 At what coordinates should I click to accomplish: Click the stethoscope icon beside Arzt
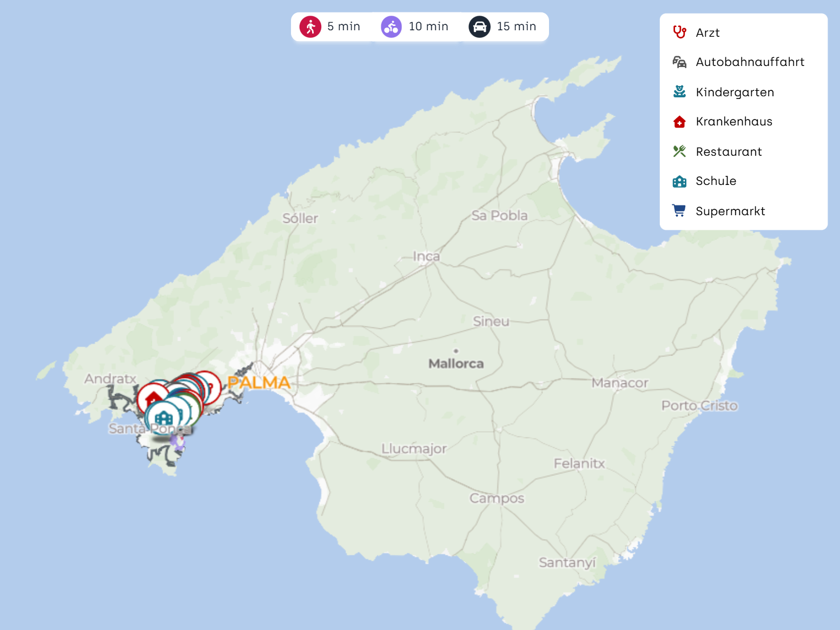pos(679,32)
